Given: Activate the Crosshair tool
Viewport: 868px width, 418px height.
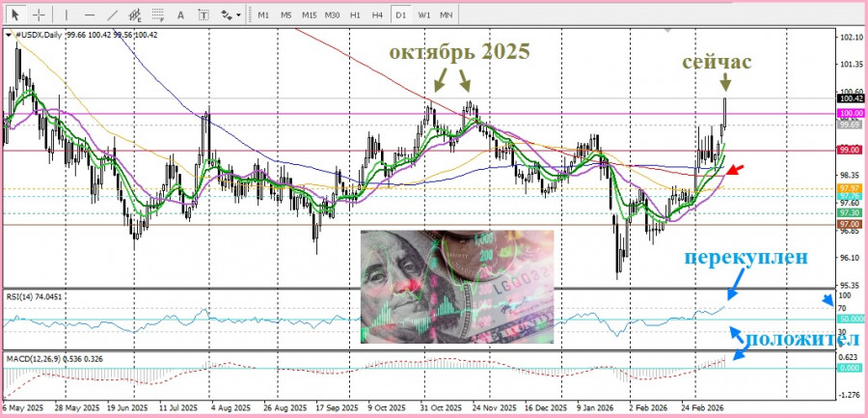Looking at the screenshot, I should coord(39,15).
